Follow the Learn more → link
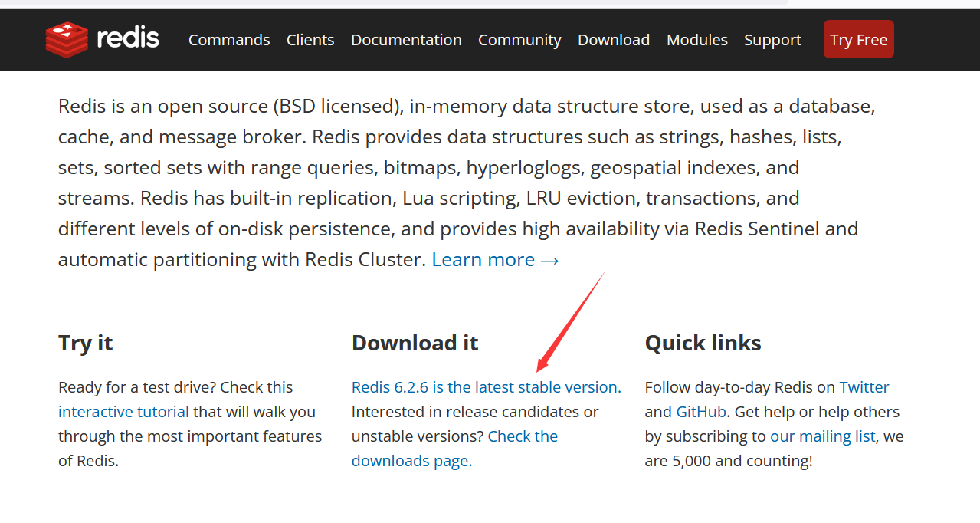The width and height of the screenshot is (980, 523). [x=496, y=259]
